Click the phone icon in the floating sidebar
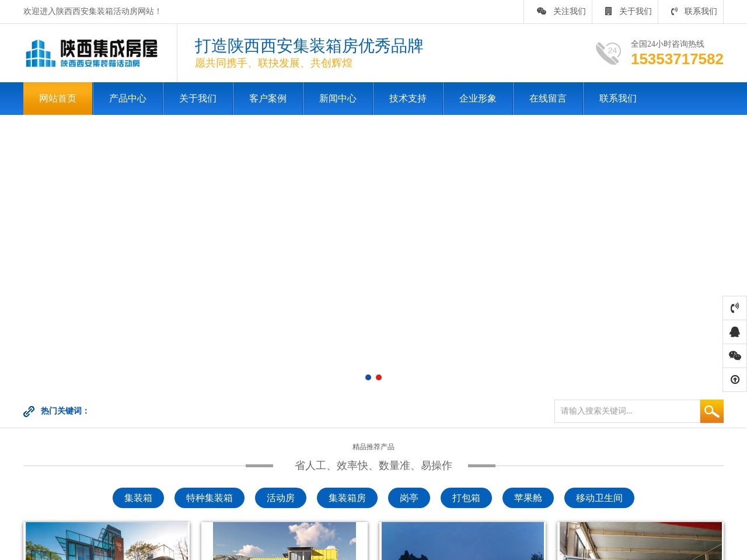 click(734, 307)
